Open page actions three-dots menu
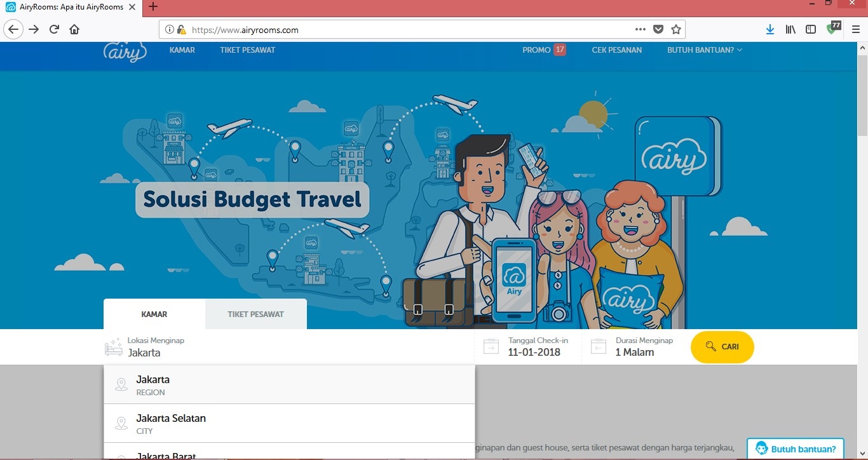This screenshot has height=460, width=868. (640, 29)
